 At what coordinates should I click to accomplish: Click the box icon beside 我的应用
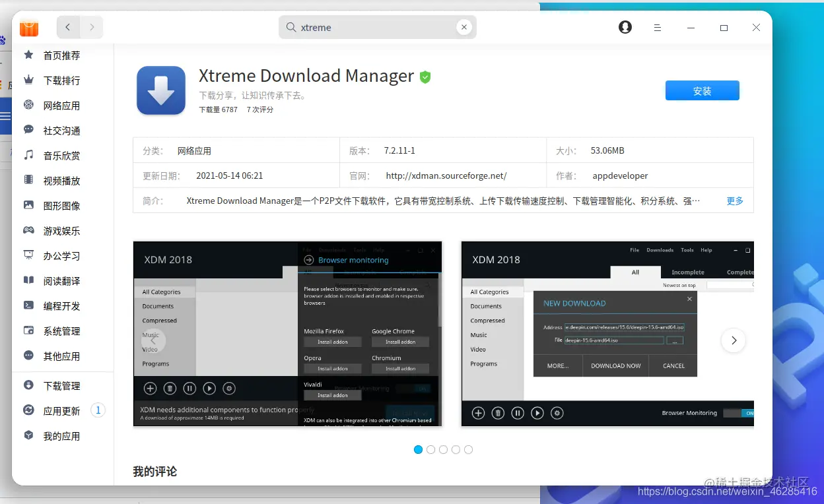tap(28, 435)
